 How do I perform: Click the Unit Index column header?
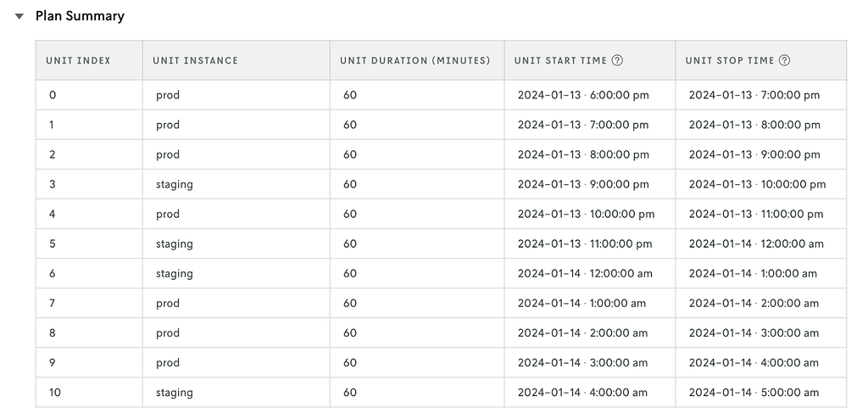coord(78,60)
